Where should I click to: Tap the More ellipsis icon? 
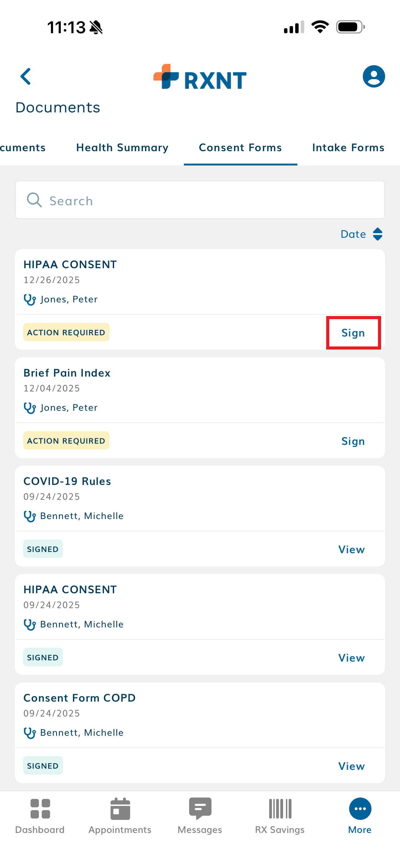tap(360, 809)
